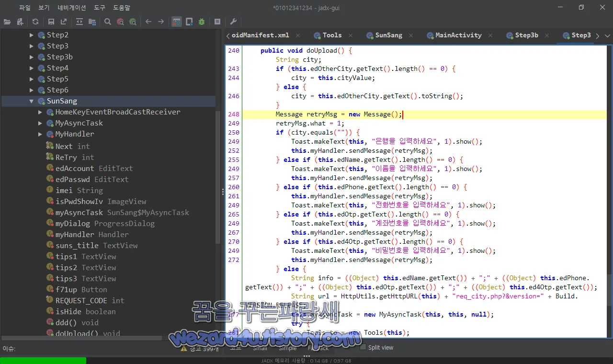Click the export project icon
Screen dimensions: 613x364
tap(63, 22)
